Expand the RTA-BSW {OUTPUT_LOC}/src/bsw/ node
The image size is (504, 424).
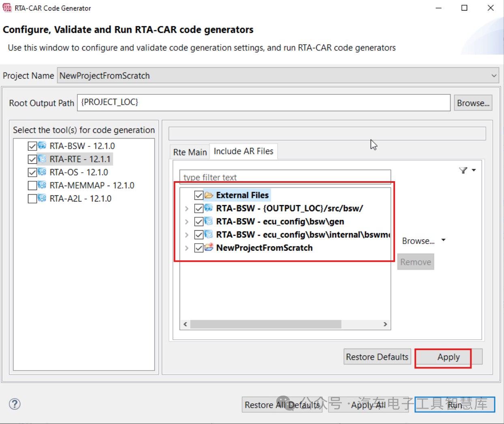(x=187, y=209)
